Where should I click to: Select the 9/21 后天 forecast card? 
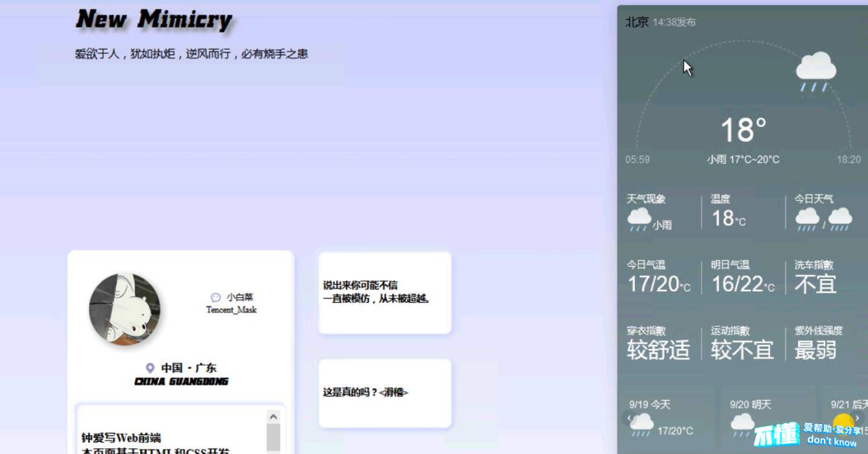point(845,420)
